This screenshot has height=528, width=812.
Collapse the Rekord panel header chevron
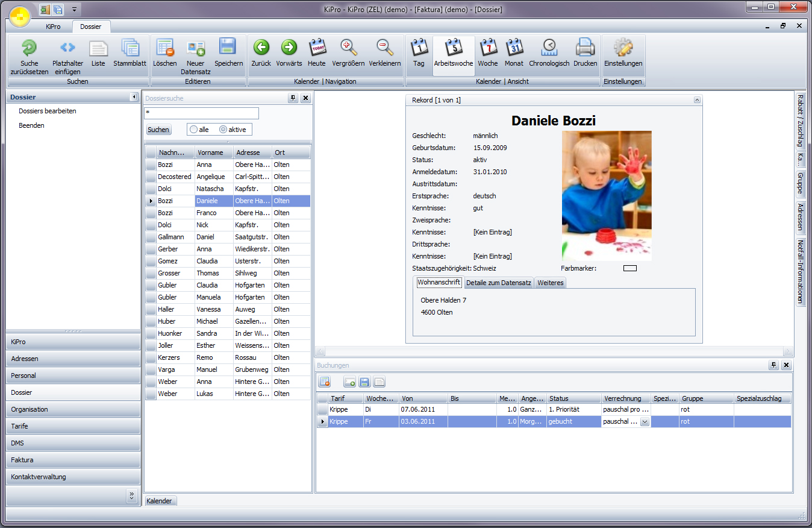[x=697, y=100]
